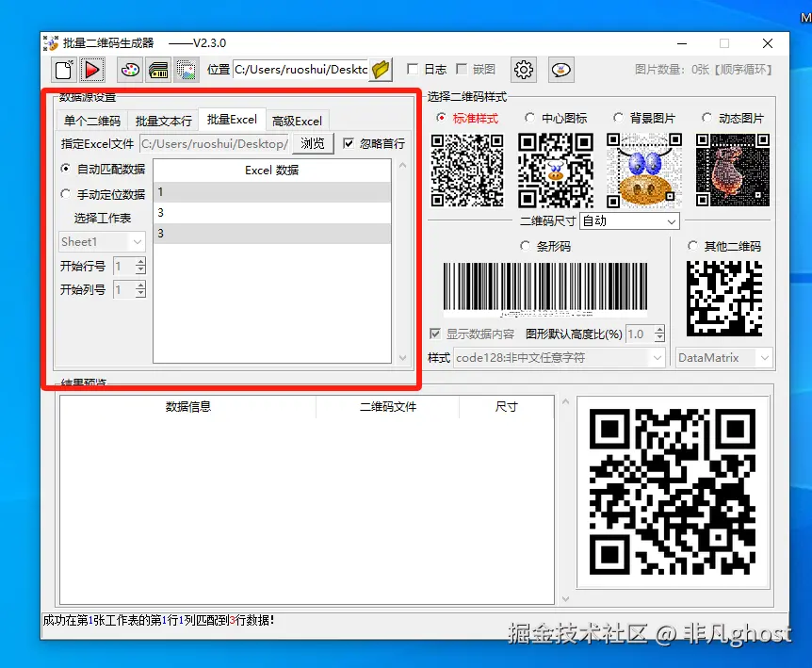Decrease 开始列号 with the down arrow

[140, 294]
